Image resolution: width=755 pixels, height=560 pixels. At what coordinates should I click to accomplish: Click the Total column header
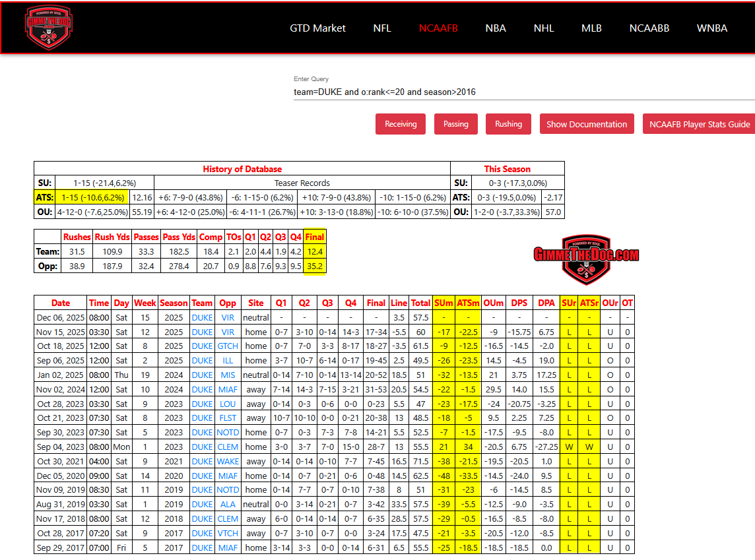[421, 303]
